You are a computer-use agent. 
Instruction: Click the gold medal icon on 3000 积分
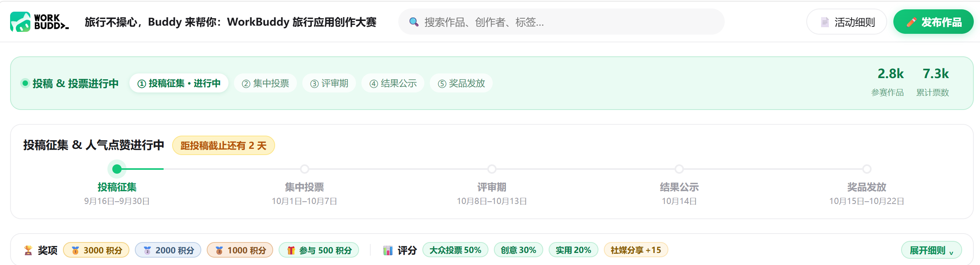click(75, 250)
